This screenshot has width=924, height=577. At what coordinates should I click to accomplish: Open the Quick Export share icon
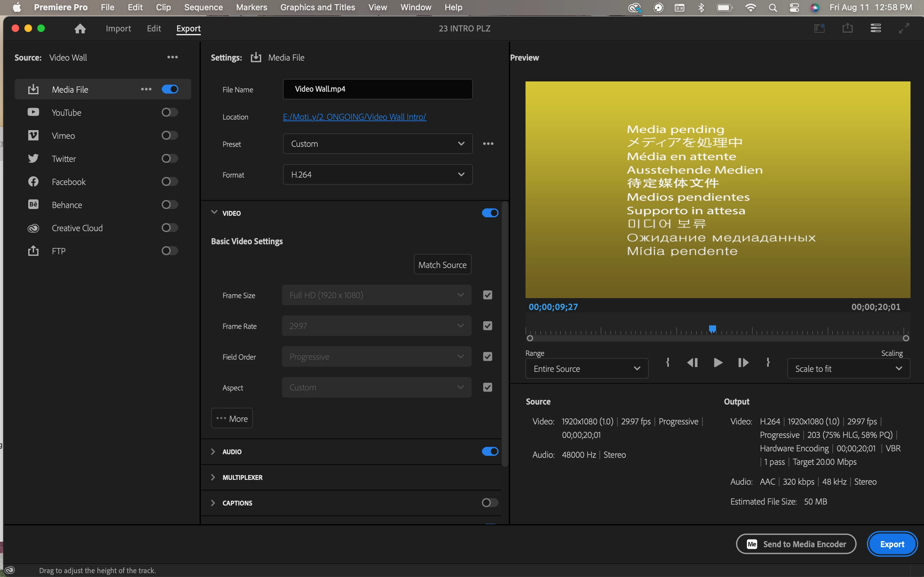click(x=847, y=28)
